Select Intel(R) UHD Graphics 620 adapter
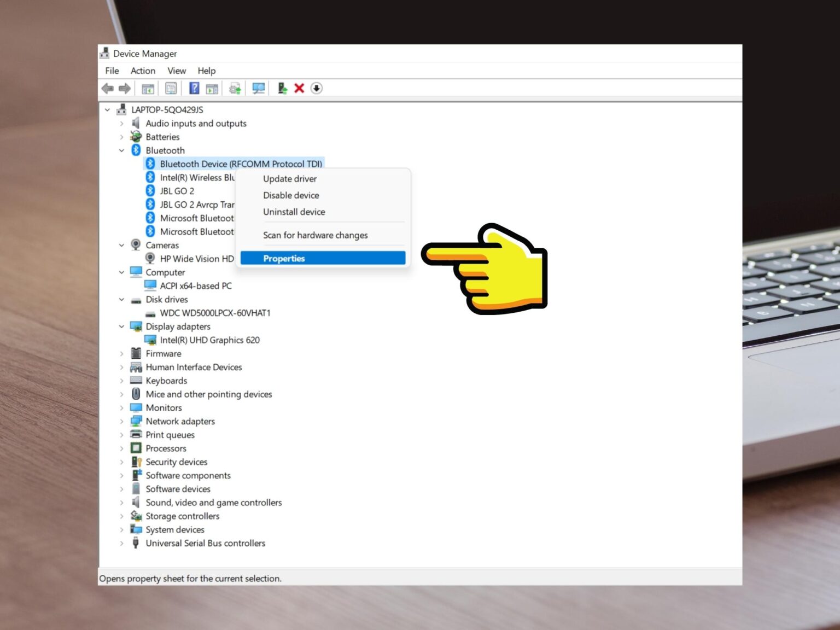The width and height of the screenshot is (840, 630). click(209, 340)
